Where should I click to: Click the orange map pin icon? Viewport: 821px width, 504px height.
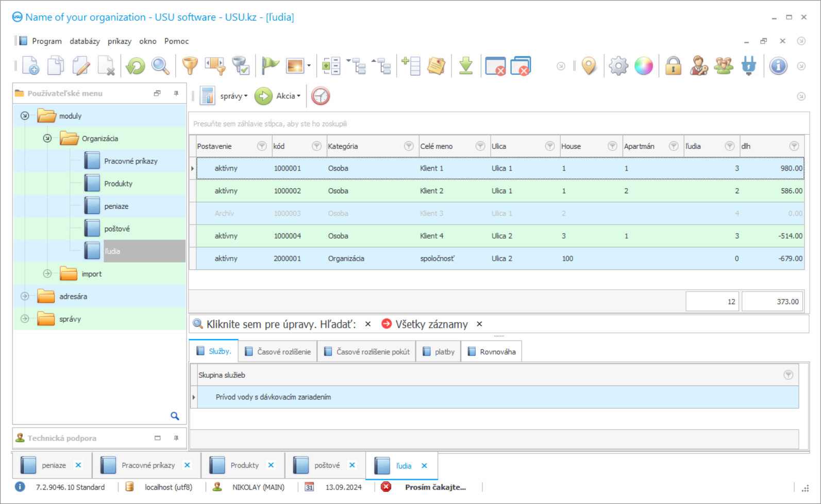pyautogui.click(x=589, y=66)
